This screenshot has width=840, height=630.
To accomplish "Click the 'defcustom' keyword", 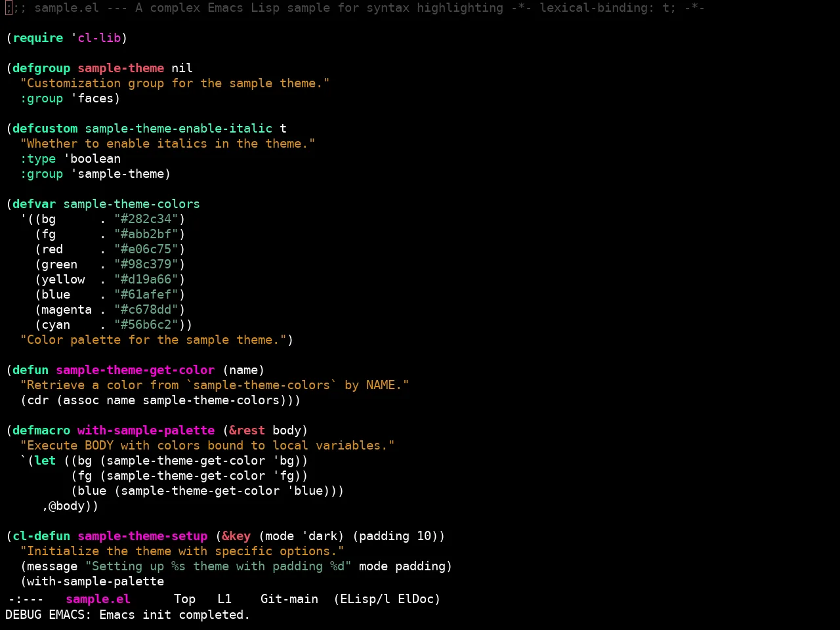I will 45,129.
